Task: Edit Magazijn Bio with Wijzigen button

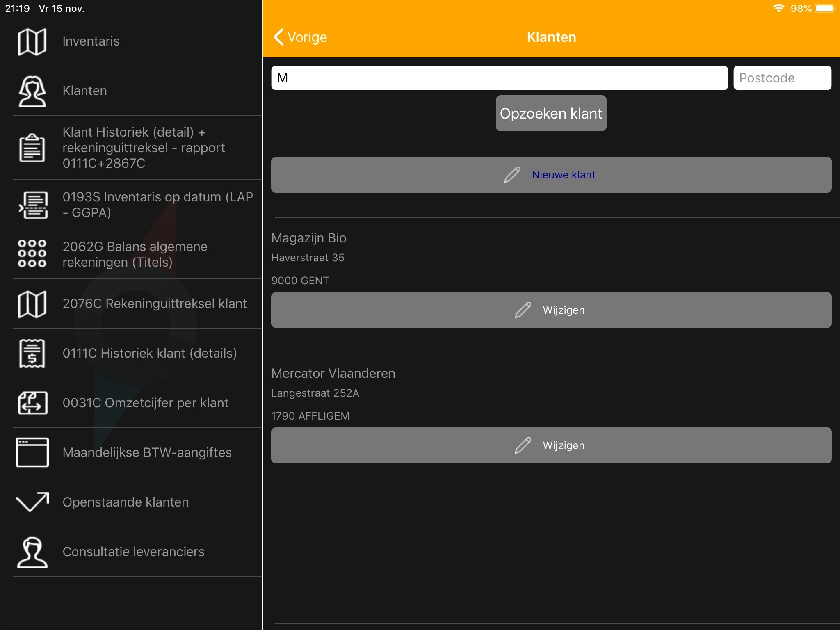Action: coord(551,310)
